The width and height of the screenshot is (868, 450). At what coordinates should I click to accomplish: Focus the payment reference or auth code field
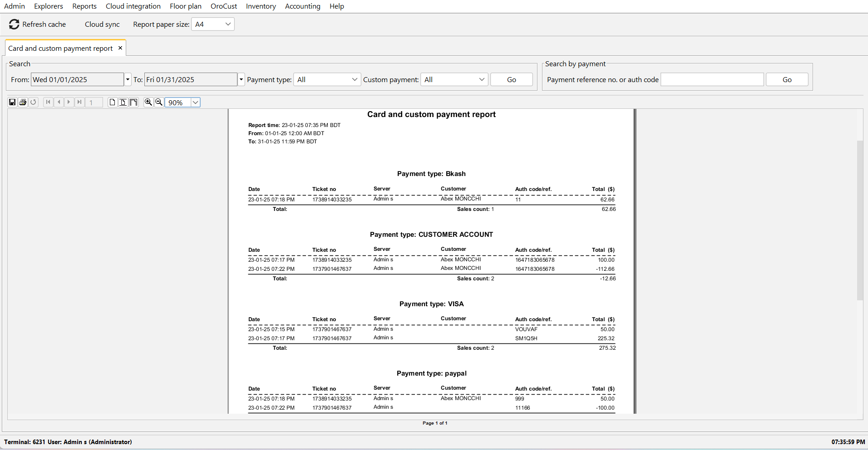tap(712, 79)
